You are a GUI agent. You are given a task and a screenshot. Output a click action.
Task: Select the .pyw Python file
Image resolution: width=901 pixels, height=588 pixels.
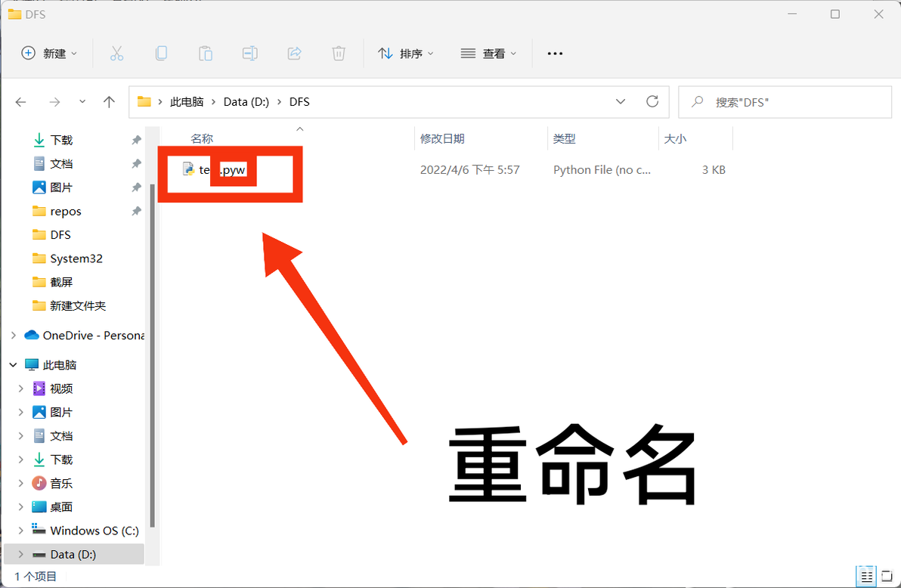pos(214,169)
